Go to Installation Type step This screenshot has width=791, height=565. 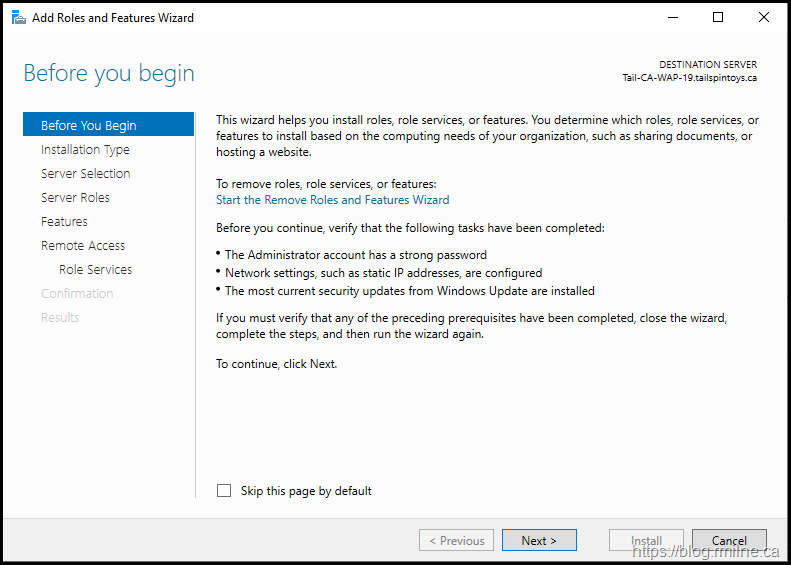click(85, 149)
